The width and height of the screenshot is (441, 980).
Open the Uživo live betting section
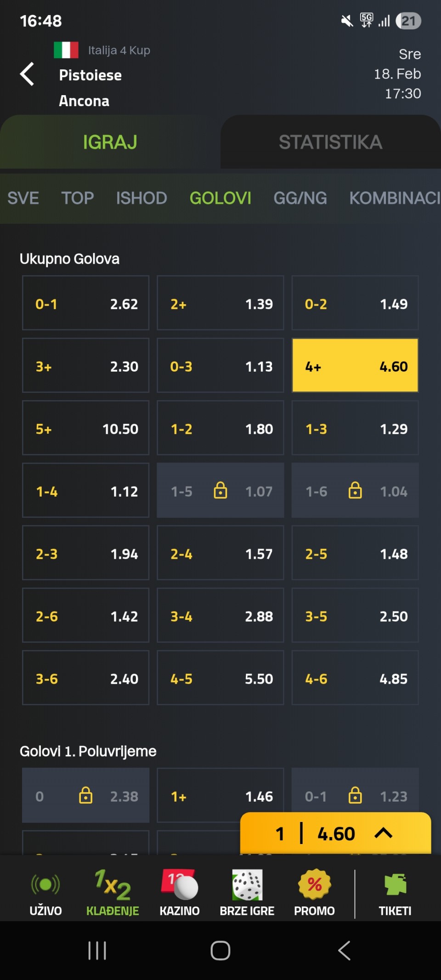tap(45, 893)
